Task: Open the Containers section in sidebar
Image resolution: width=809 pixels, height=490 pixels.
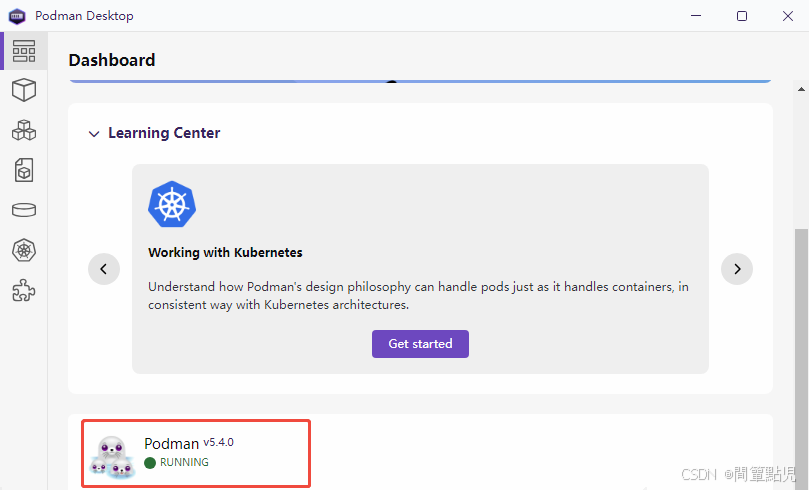Action: [24, 90]
